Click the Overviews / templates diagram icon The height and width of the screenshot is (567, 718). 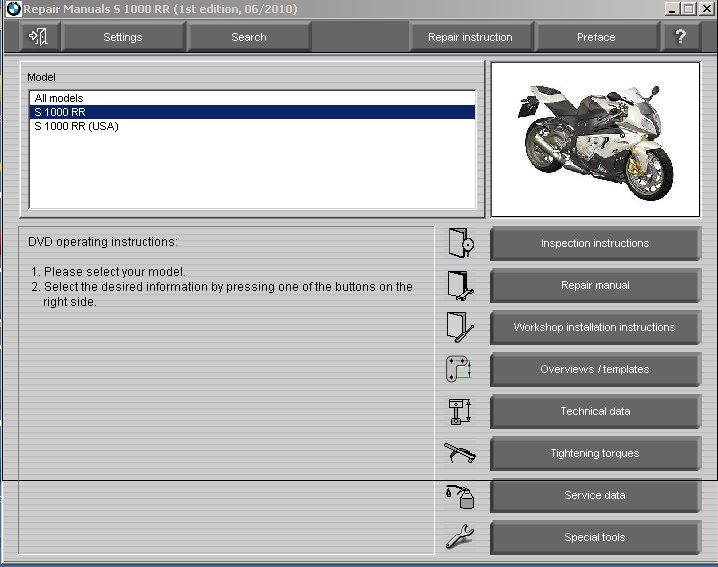click(458, 369)
